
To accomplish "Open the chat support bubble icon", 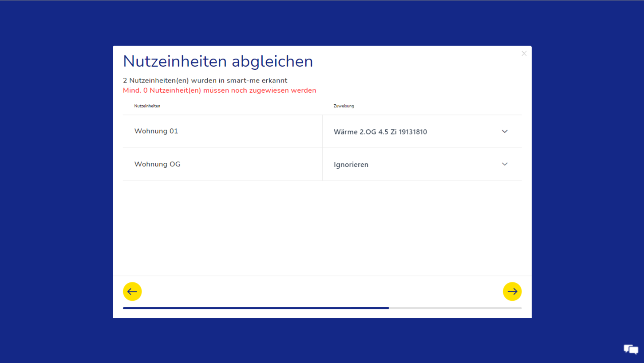I will tap(631, 349).
